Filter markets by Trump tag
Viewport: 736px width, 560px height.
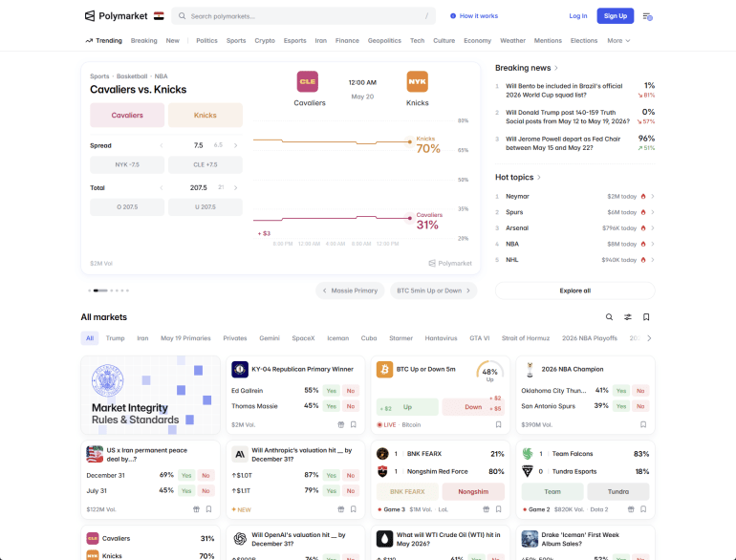(116, 338)
